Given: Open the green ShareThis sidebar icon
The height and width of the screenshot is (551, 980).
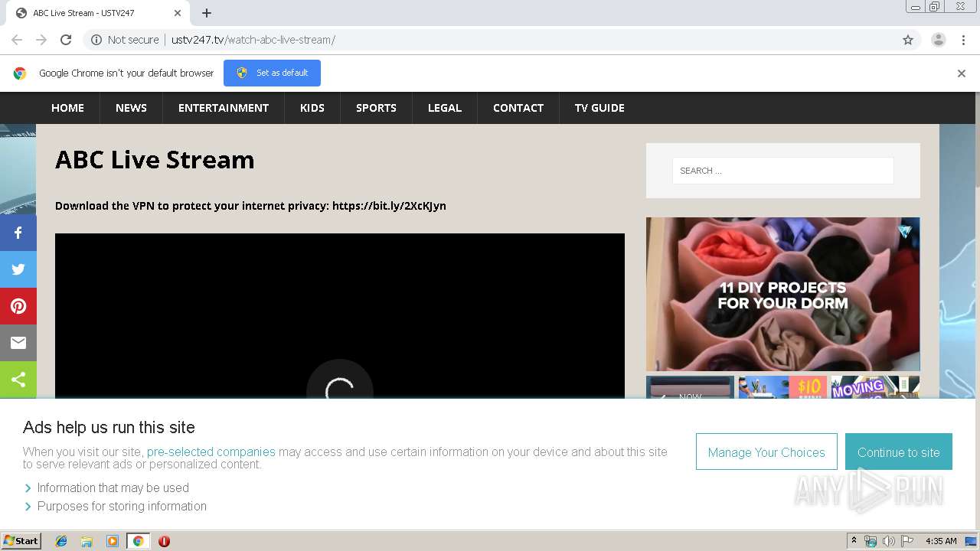Looking at the screenshot, I should [18, 380].
